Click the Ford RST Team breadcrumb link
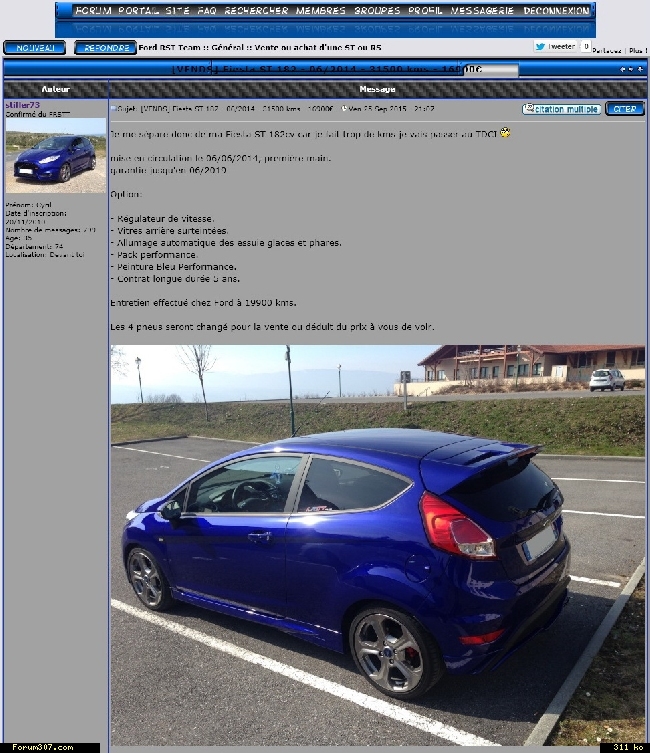 pos(169,48)
